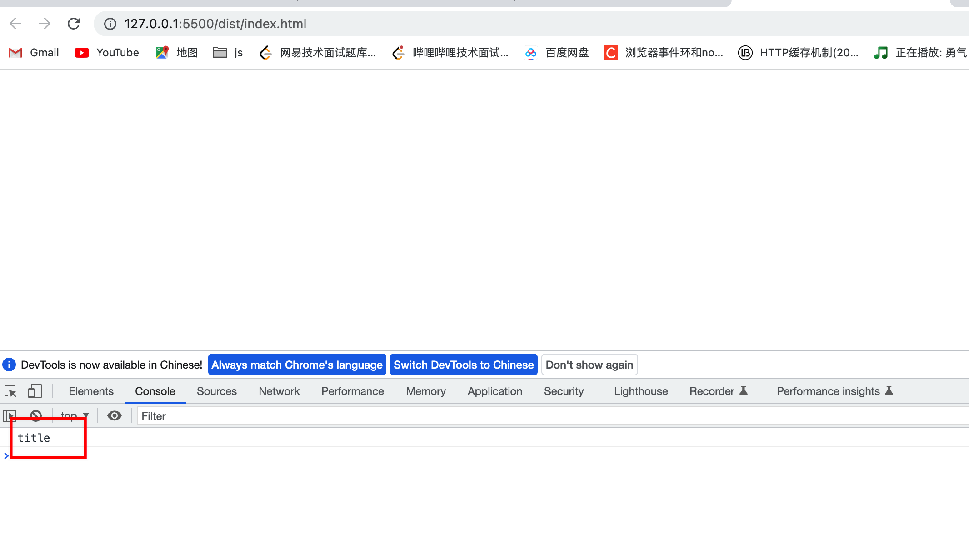
Task: Switch to the Elements tab
Action: tap(91, 391)
